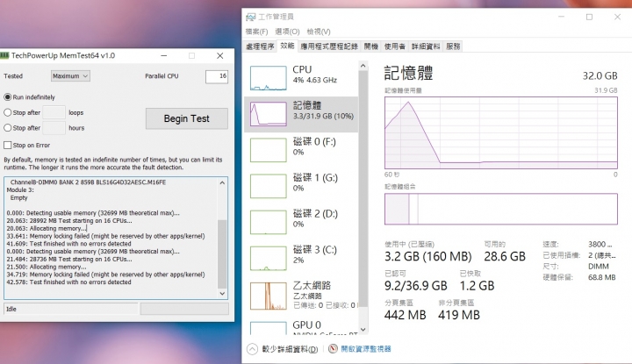Viewport: 632px width, 364px height.
Task: Click the 28.6 GB available value
Action: 505,256
